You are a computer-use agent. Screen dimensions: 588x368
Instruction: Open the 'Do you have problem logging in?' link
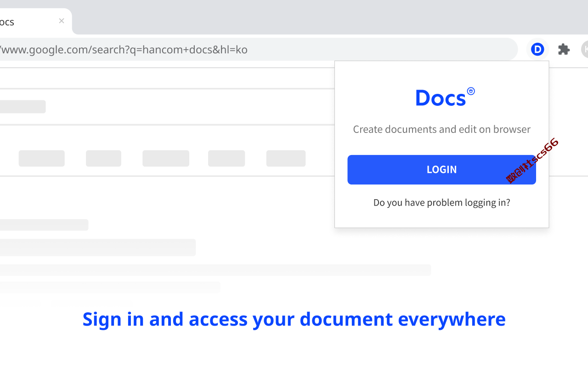click(x=441, y=202)
